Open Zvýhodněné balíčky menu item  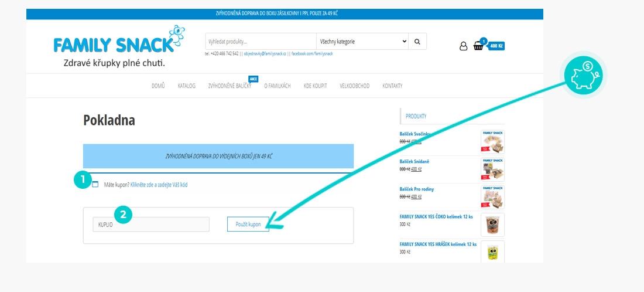[229, 86]
